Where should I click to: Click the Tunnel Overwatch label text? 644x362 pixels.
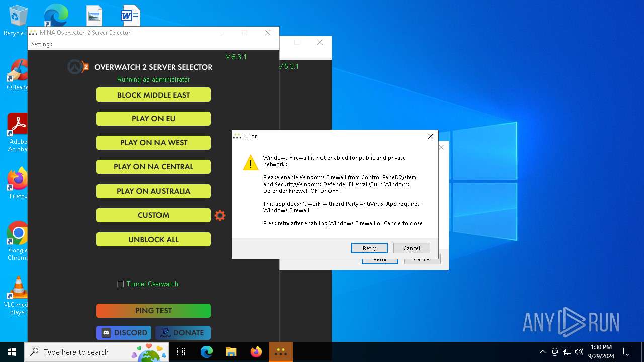pos(152,284)
